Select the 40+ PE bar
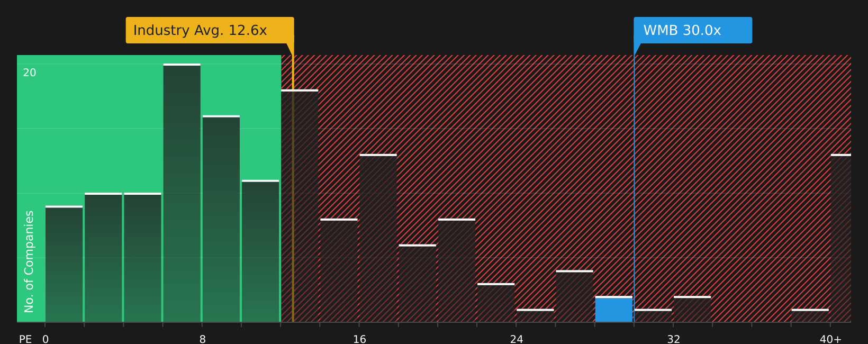The image size is (868, 344). pyautogui.click(x=841, y=238)
